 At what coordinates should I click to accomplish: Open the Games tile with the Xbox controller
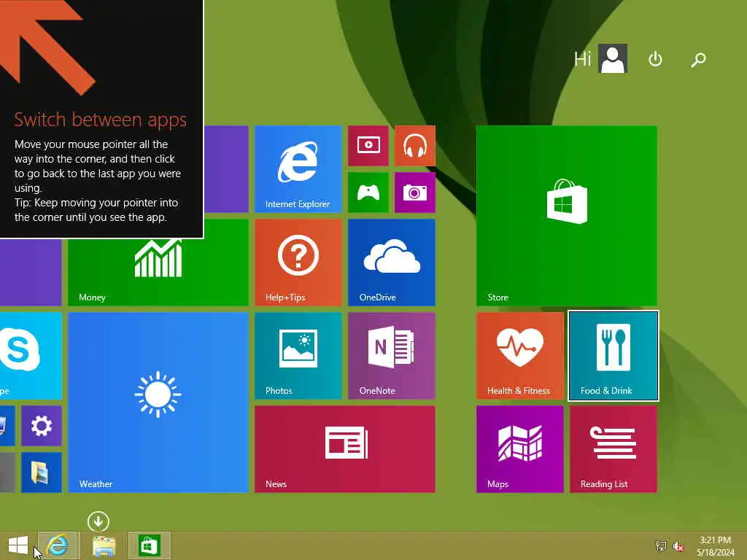[x=368, y=192]
